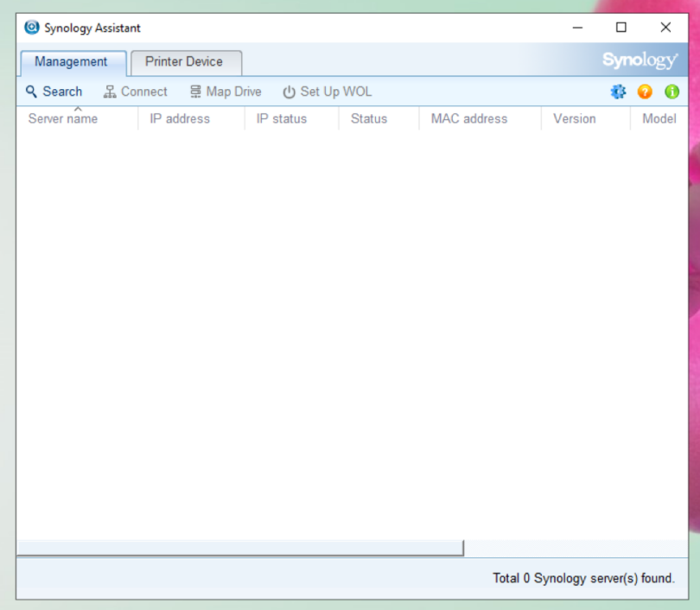
Task: Maximize the Synology Assistant window
Action: [621, 28]
